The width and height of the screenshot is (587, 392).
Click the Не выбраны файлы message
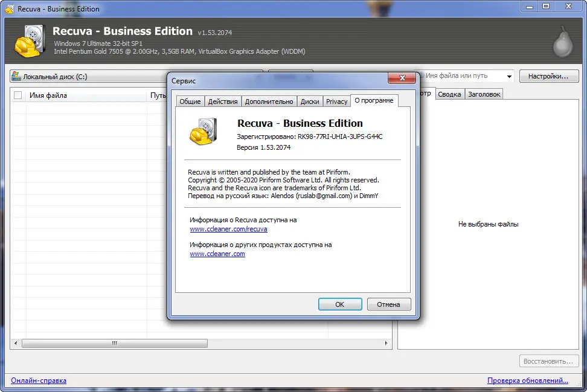point(488,224)
